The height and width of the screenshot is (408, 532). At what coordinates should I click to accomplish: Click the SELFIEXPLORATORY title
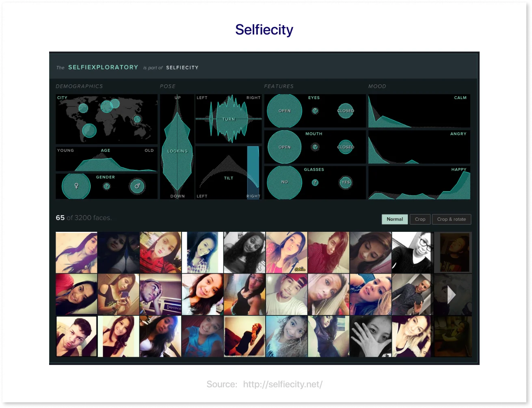click(103, 67)
